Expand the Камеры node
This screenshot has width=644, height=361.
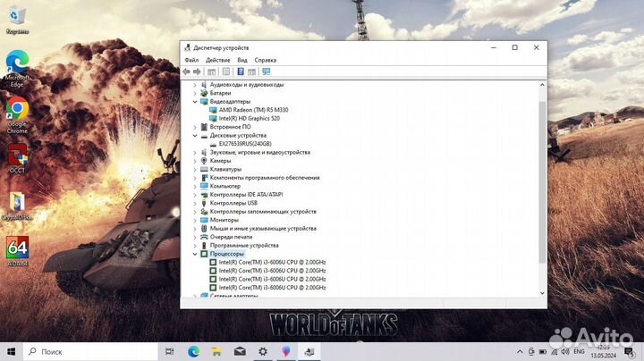pos(195,161)
